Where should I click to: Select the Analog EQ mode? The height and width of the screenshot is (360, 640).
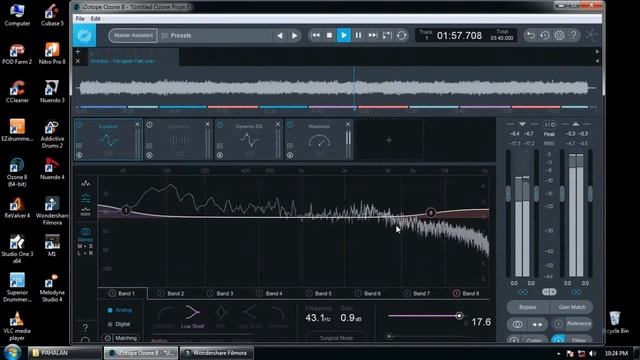[120, 310]
